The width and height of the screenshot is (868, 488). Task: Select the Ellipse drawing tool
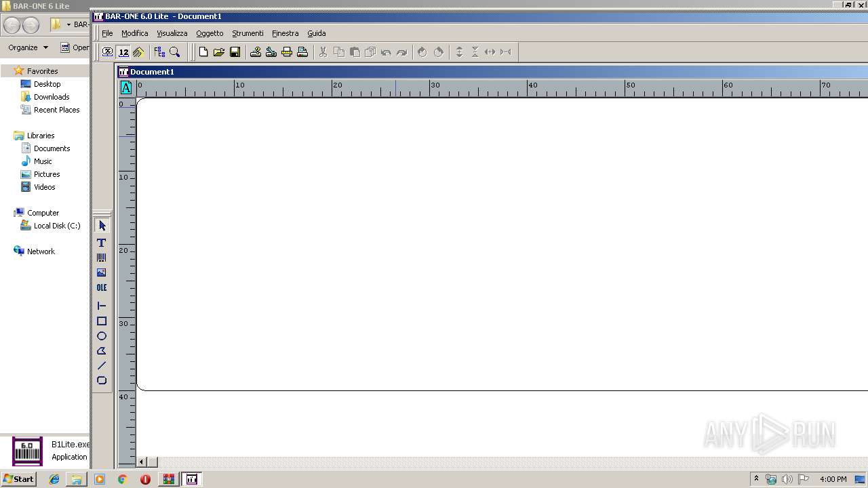(x=102, y=336)
